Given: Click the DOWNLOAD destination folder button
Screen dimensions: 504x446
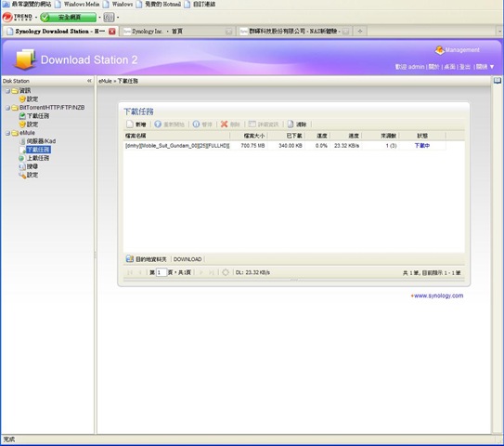Looking at the screenshot, I should [187, 259].
